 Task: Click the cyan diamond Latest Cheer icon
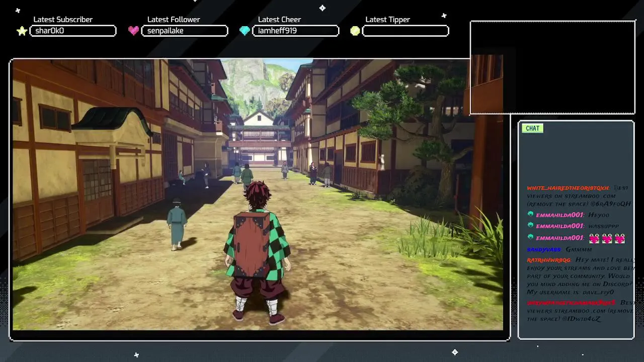[x=245, y=31]
